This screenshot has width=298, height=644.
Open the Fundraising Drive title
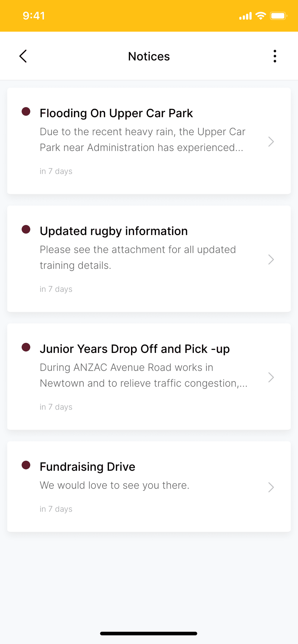point(87,467)
